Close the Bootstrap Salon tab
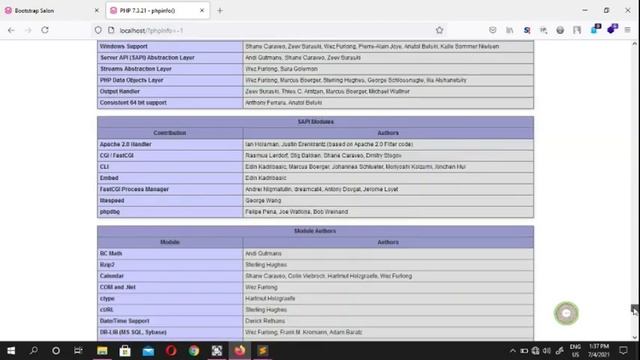Image resolution: width=640 pixels, height=360 pixels. pos(97,11)
